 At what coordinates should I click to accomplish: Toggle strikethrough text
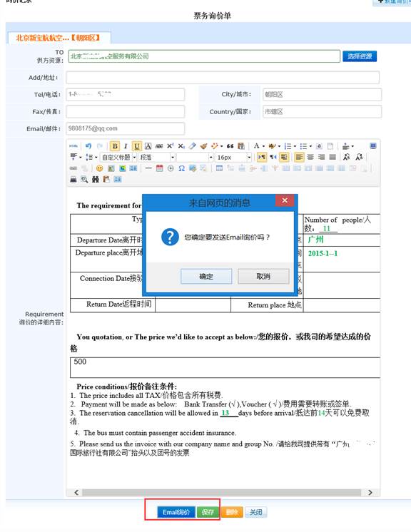[159, 146]
